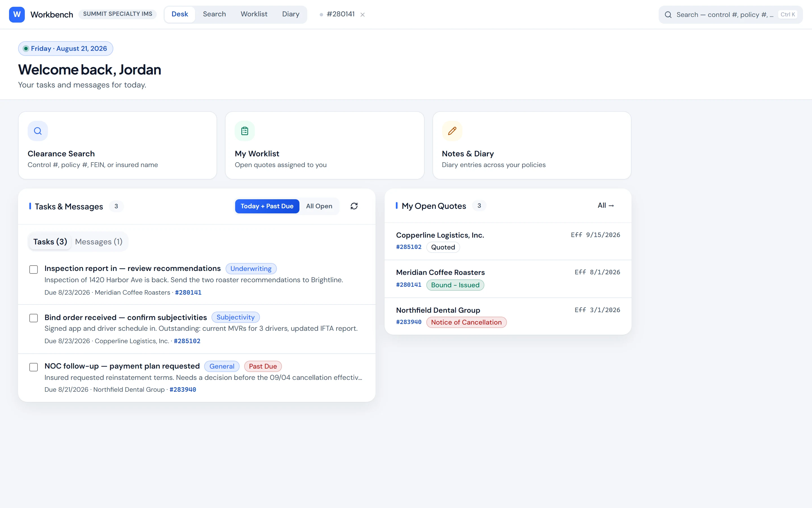Screen dimensions: 812x508
Task: Open the Clearance Search card
Action: click(118, 145)
